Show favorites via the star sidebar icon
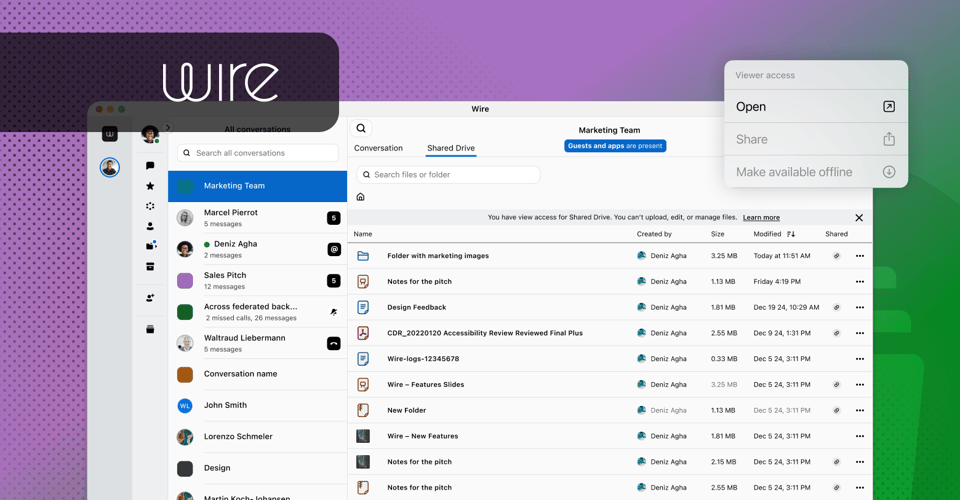 pyautogui.click(x=150, y=186)
